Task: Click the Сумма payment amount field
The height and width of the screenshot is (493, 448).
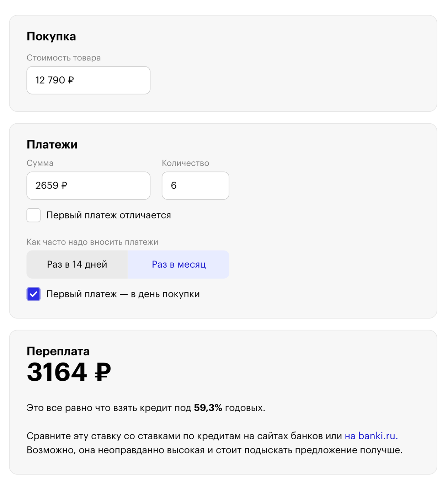Action: (88, 186)
